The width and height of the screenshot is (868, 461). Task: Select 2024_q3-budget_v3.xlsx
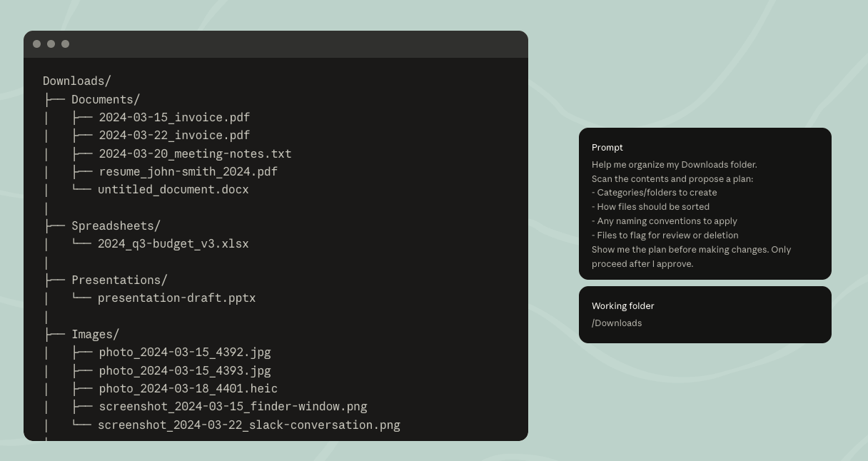(x=173, y=243)
